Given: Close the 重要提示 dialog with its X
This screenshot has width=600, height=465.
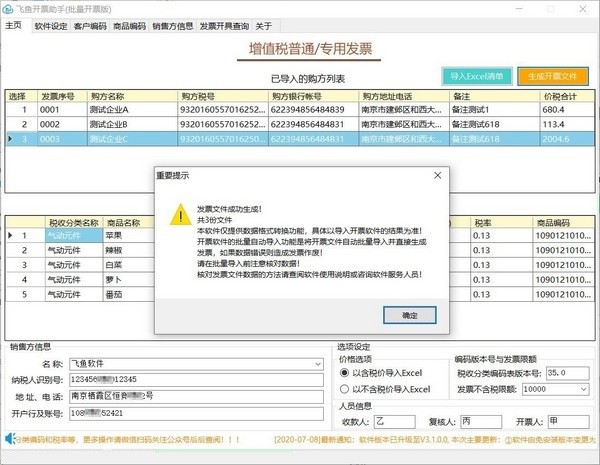Looking at the screenshot, I should 438,175.
